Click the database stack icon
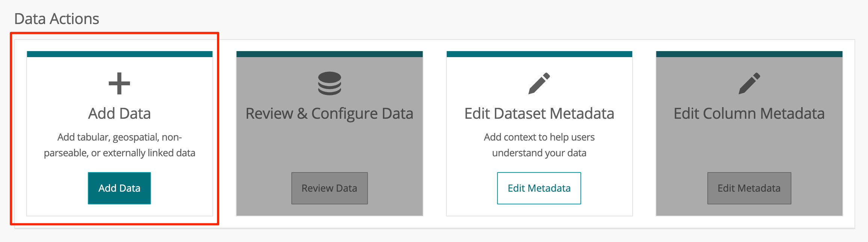868x242 pixels. (x=330, y=83)
